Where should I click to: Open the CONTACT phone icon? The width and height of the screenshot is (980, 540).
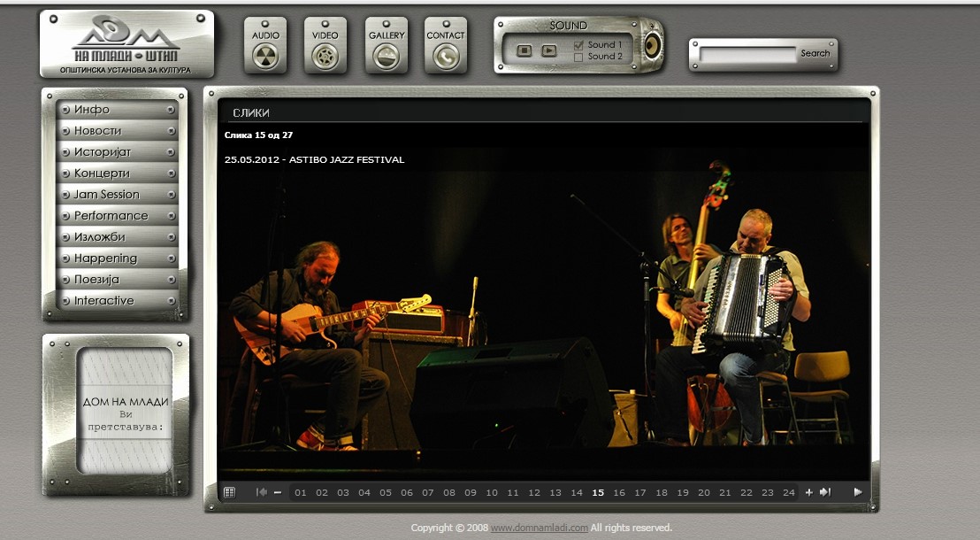point(446,56)
